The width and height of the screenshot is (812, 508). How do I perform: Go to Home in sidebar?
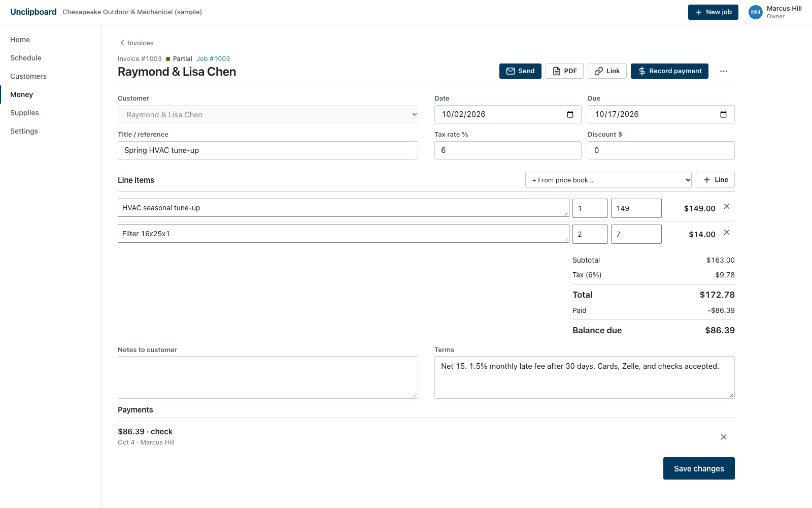coord(20,40)
